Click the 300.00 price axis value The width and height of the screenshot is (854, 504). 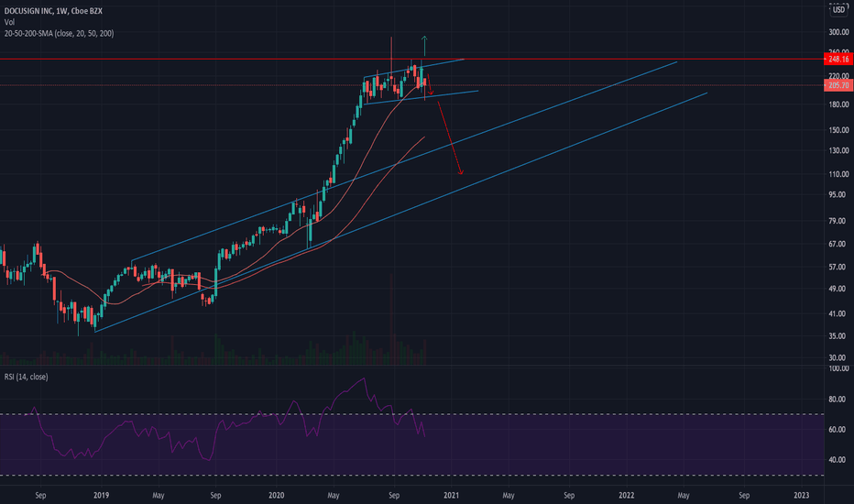click(838, 32)
